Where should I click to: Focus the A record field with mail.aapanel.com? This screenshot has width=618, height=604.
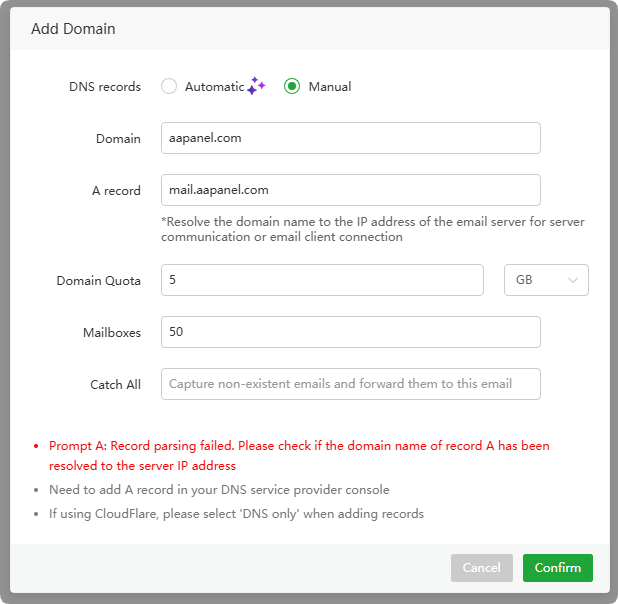(350, 190)
